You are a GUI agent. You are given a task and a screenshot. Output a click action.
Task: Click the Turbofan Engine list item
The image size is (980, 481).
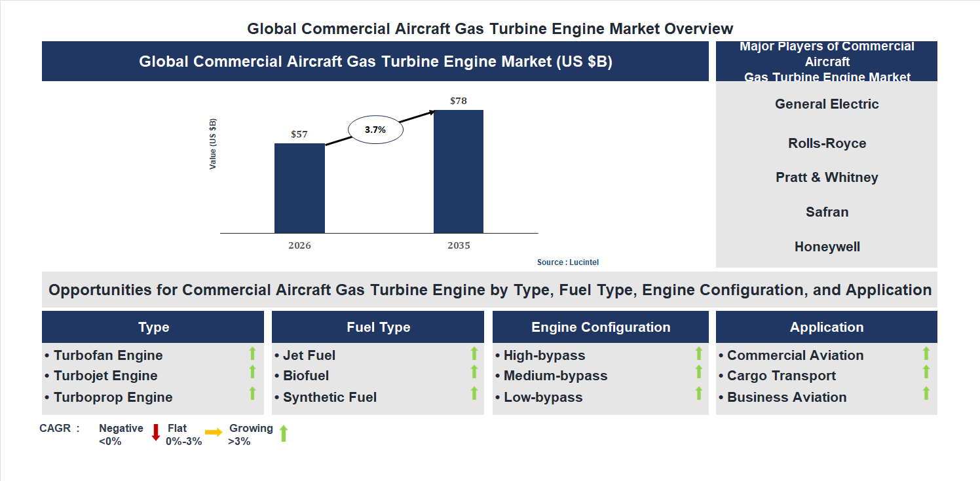click(x=104, y=355)
